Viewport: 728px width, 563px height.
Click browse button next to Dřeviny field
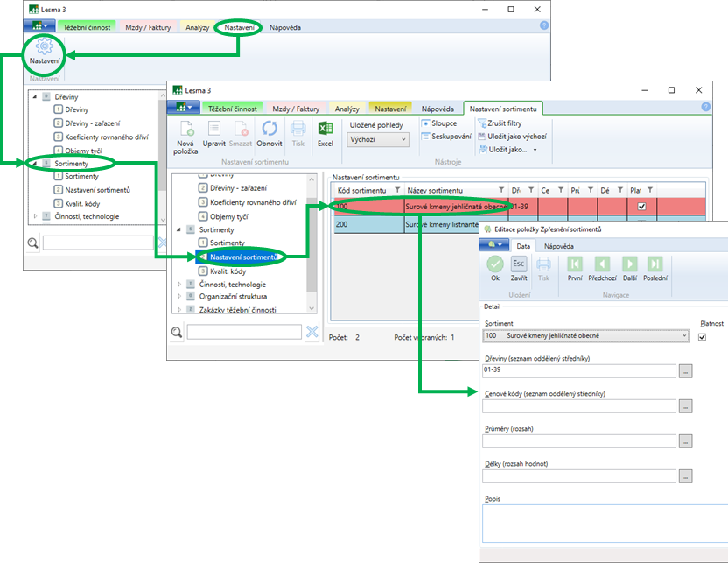point(685,371)
